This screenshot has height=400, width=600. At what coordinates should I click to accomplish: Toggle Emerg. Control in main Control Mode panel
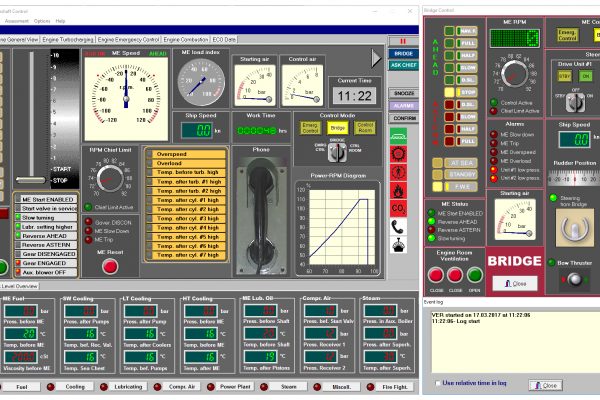pyautogui.click(x=310, y=128)
